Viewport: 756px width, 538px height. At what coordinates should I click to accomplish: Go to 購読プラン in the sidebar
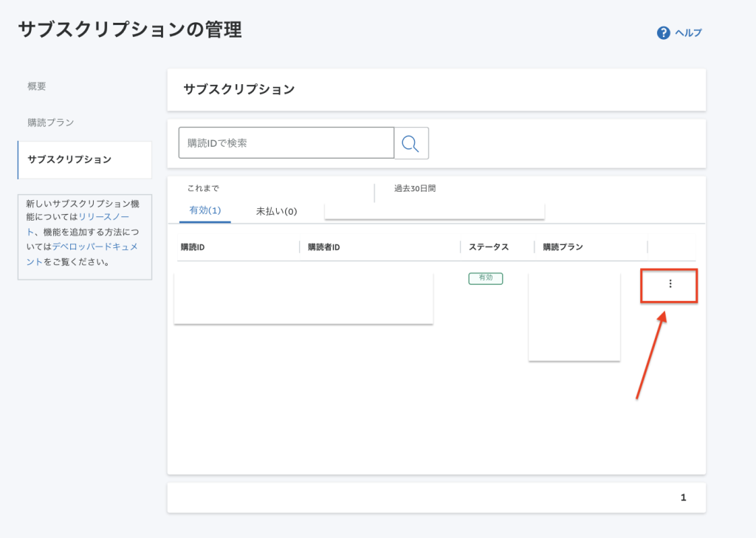(x=51, y=123)
